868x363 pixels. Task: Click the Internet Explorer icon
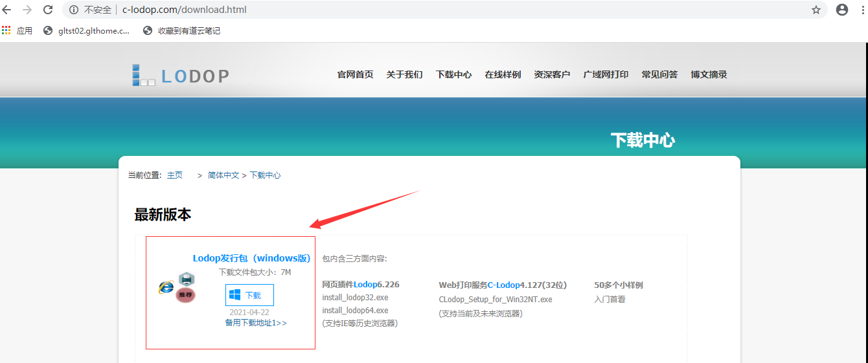166,287
